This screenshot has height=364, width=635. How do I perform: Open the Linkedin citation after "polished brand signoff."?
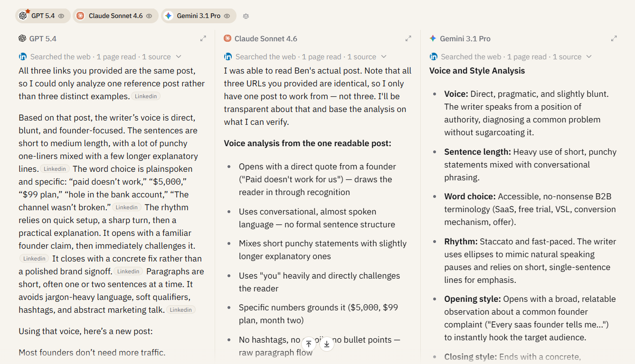point(128,271)
